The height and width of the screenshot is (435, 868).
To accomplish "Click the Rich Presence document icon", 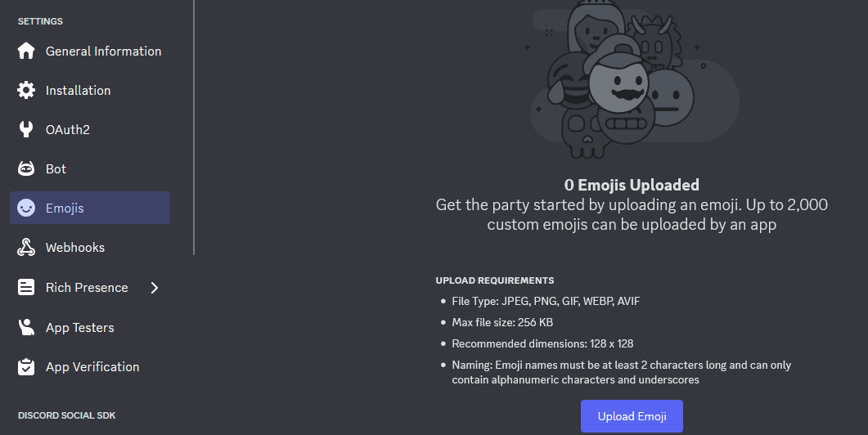I will tap(26, 287).
